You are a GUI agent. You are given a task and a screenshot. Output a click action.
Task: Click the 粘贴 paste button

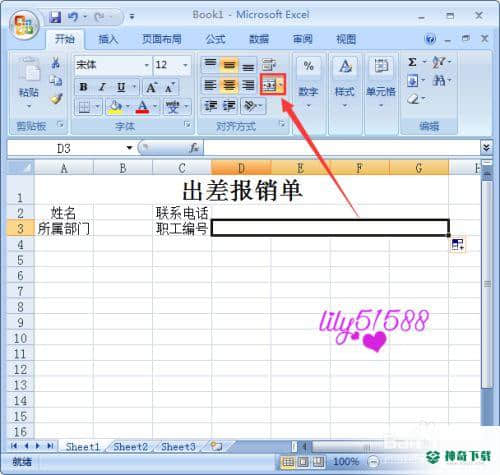(29, 83)
